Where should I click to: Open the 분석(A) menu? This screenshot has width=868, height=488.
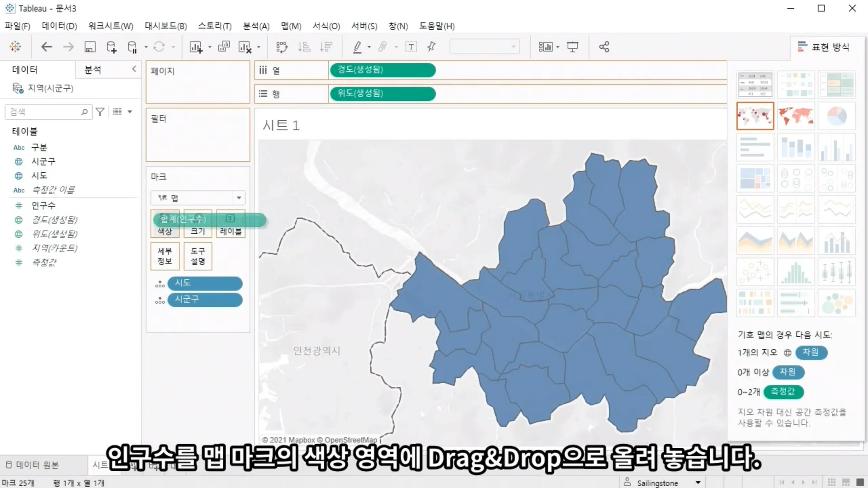click(x=256, y=26)
